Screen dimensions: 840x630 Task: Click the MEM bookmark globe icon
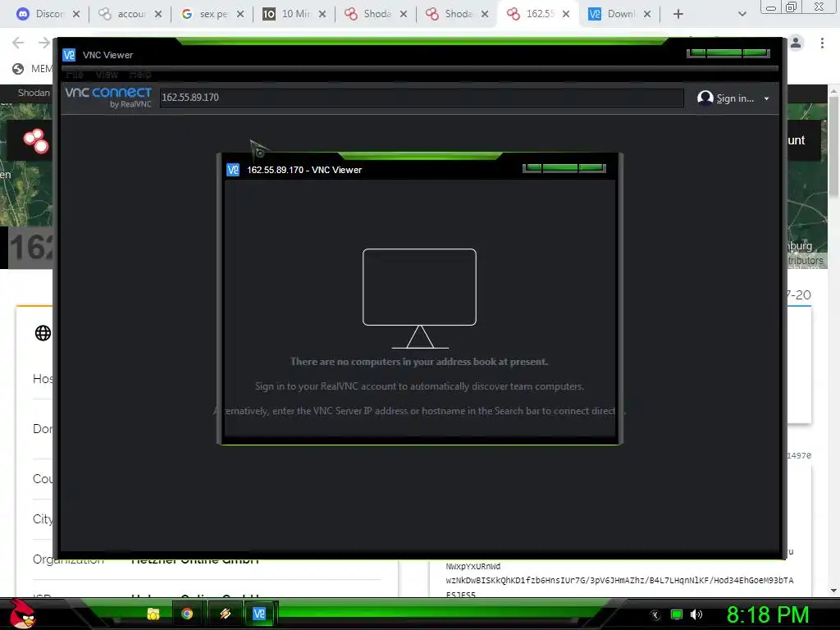tap(18, 69)
